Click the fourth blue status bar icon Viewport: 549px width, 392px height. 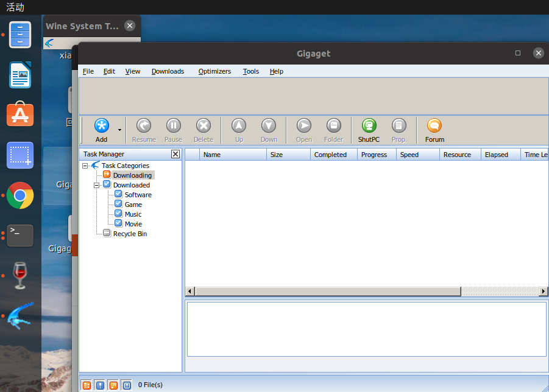pos(127,385)
